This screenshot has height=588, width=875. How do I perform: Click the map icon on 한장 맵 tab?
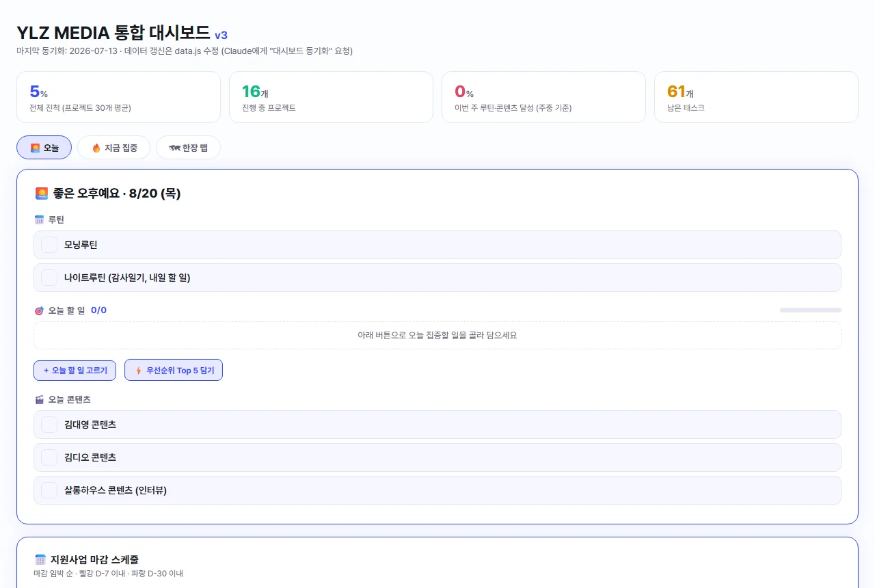(x=174, y=148)
